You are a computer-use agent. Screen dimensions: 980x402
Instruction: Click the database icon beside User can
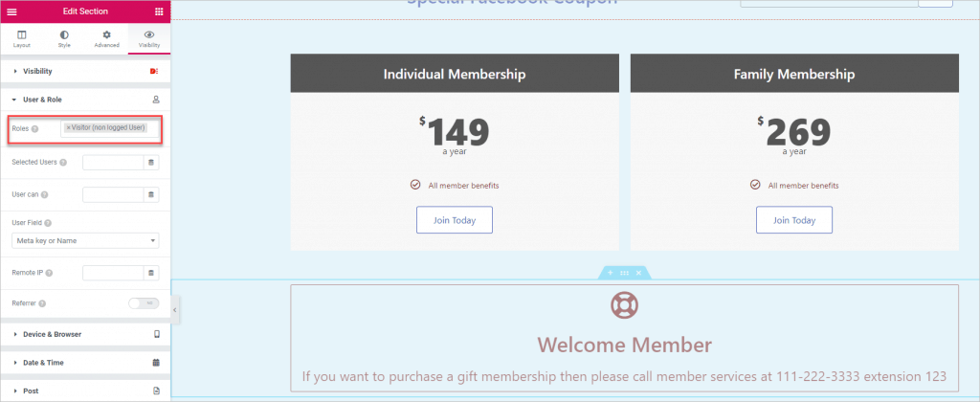tap(150, 194)
